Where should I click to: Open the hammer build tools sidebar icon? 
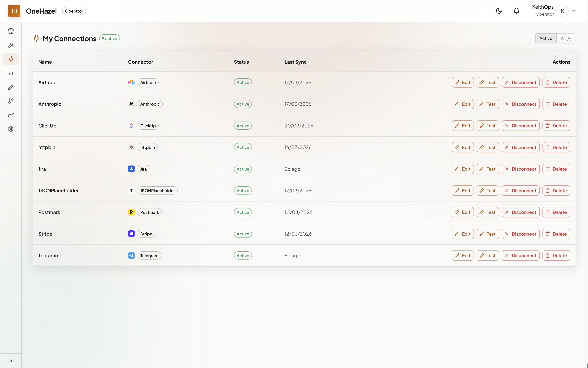coord(11,45)
